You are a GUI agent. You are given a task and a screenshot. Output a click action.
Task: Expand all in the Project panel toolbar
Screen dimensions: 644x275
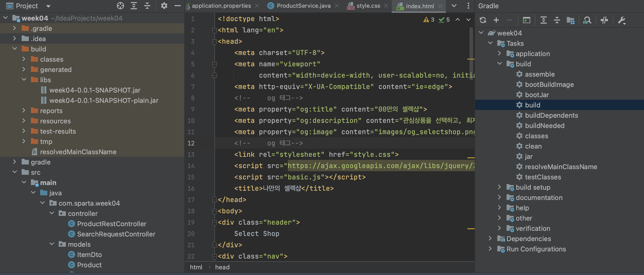(x=134, y=6)
